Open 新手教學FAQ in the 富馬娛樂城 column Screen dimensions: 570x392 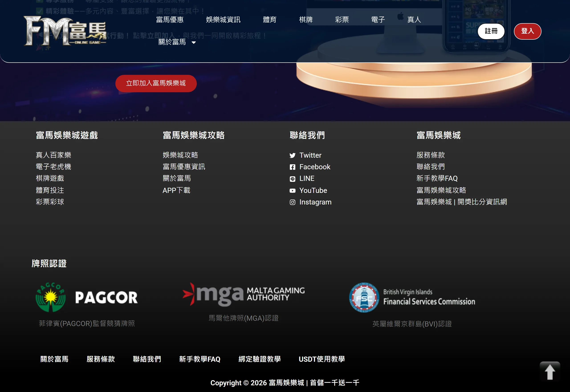point(437,178)
